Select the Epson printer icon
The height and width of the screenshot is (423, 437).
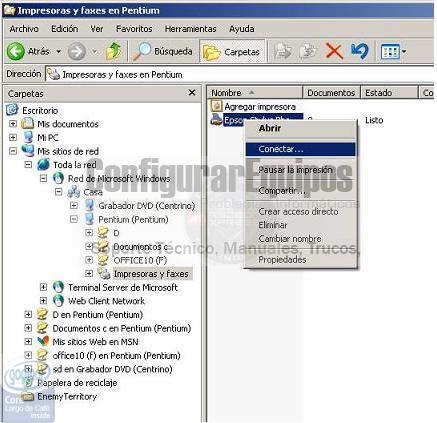click(x=217, y=119)
